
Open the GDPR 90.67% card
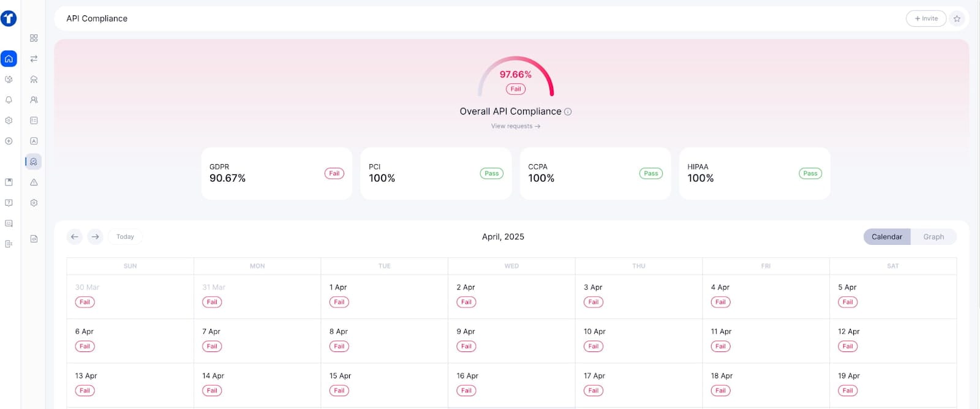pos(277,173)
